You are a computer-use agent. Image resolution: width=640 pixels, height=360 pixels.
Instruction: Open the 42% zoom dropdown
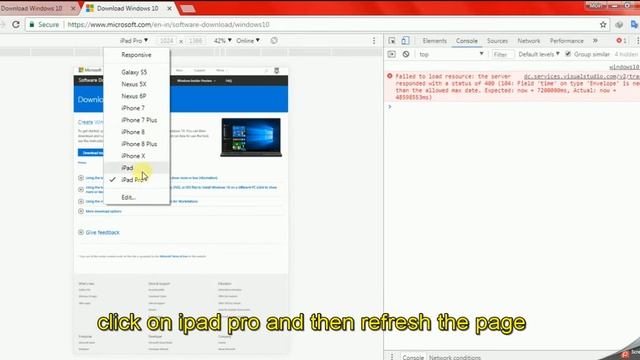coord(222,40)
